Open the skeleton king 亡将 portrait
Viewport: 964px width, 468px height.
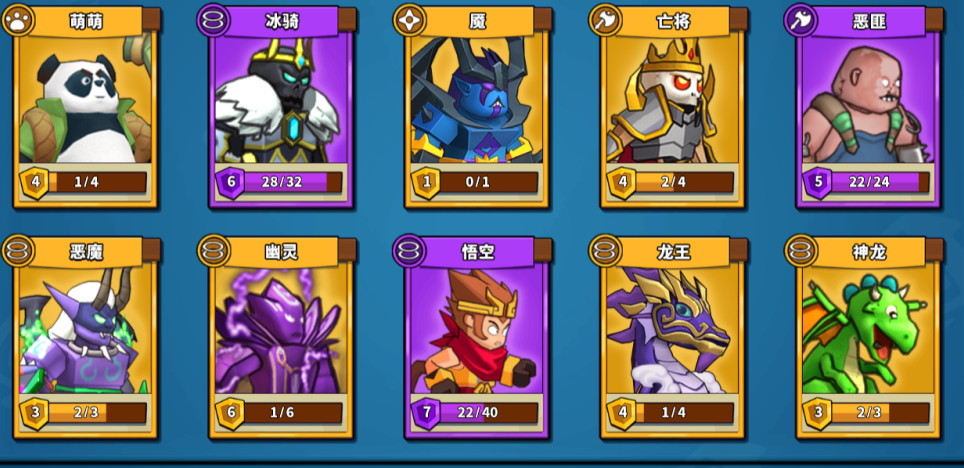[x=673, y=98]
